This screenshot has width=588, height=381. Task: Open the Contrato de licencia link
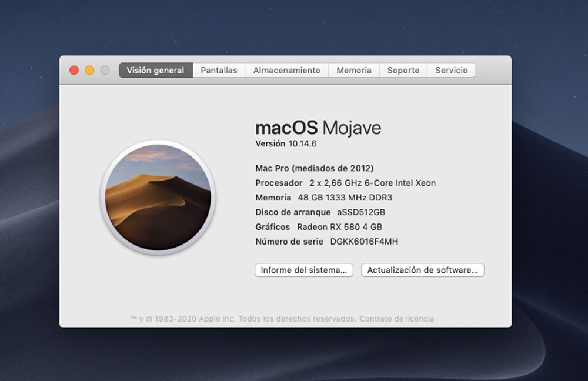tap(396, 319)
